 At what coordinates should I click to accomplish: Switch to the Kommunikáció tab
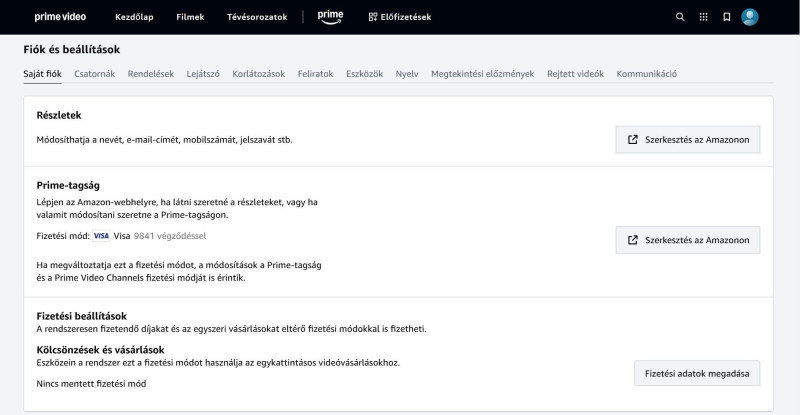tap(646, 74)
